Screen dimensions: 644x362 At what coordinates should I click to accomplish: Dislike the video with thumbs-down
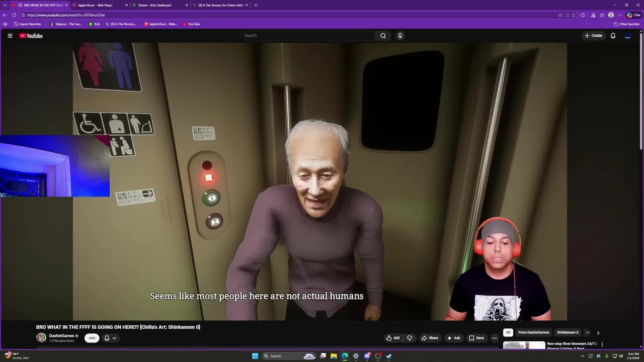click(410, 338)
